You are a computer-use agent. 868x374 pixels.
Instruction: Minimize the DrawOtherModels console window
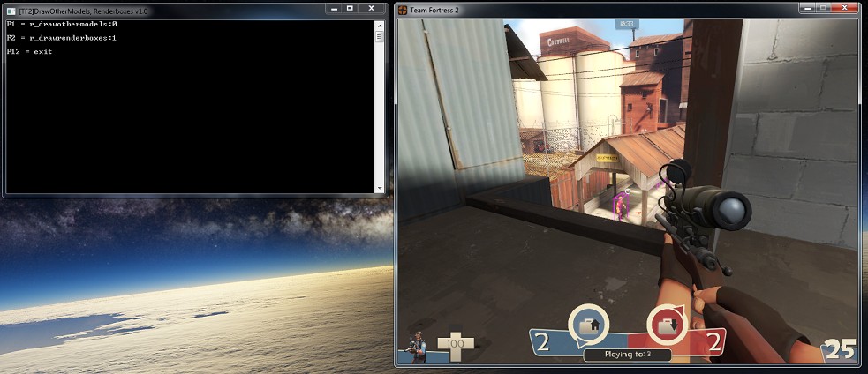pyautogui.click(x=334, y=9)
